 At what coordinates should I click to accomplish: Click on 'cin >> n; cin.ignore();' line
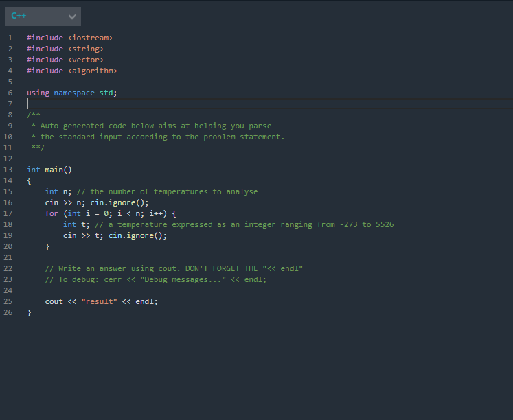(x=97, y=202)
